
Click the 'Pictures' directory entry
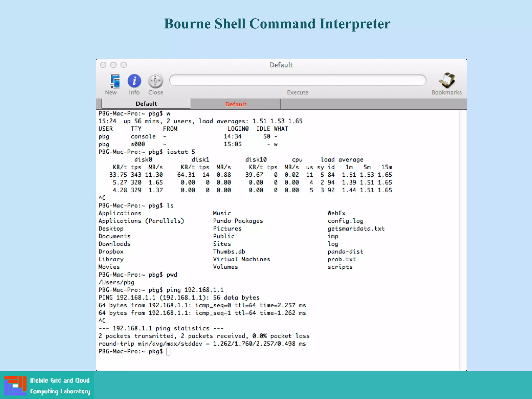point(227,229)
